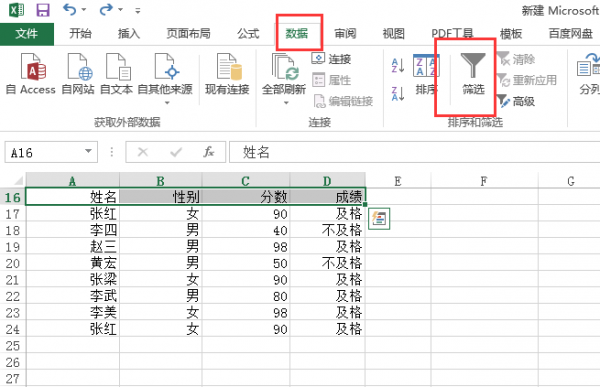Image resolution: width=600 pixels, height=387 pixels.
Task: Switch to the 公式 tab
Action: (x=248, y=34)
